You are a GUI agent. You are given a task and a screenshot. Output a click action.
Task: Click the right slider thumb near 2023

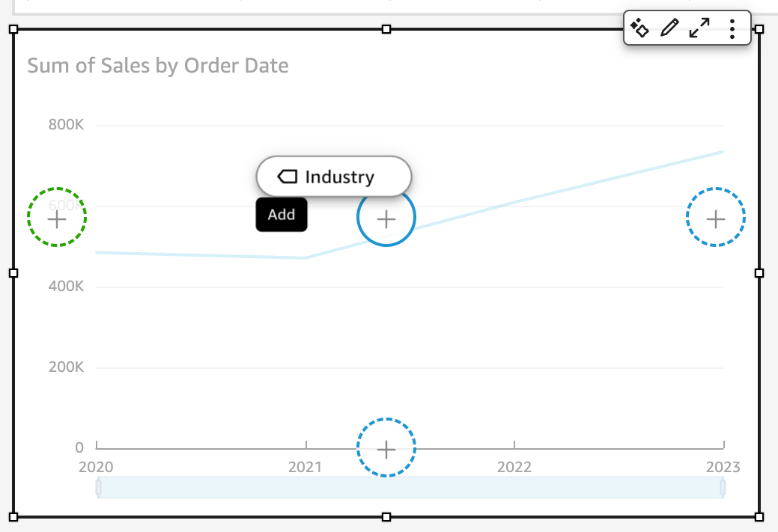click(x=721, y=486)
